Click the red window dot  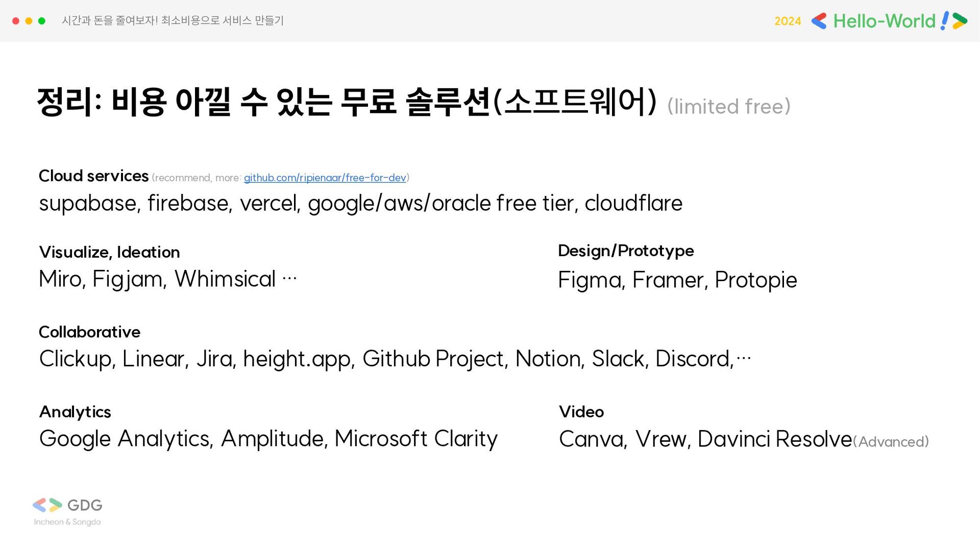click(x=16, y=21)
